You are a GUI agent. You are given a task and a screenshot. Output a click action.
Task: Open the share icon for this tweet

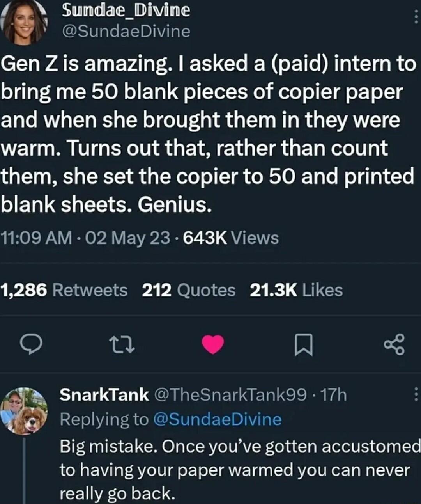coord(394,344)
